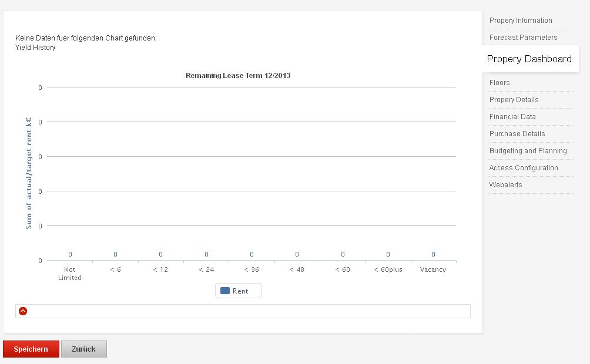
Task: Click the blue Rent legend color swatch
Action: [224, 291]
